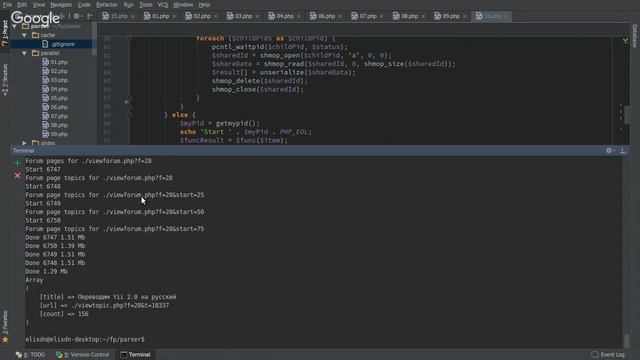
Task: Close the 07.php editor tab
Action: pos(382,17)
